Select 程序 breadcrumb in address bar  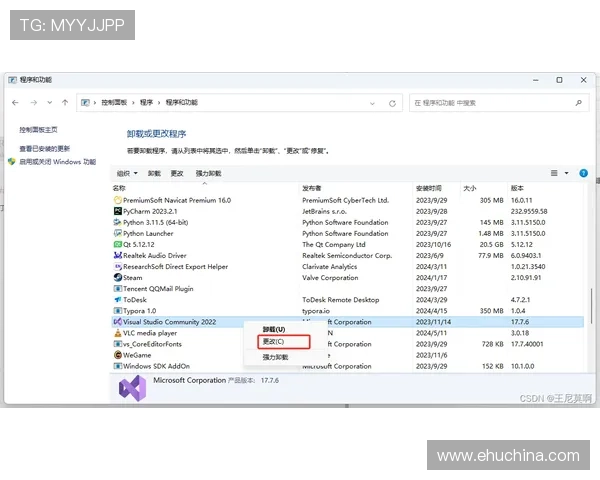coord(147,103)
